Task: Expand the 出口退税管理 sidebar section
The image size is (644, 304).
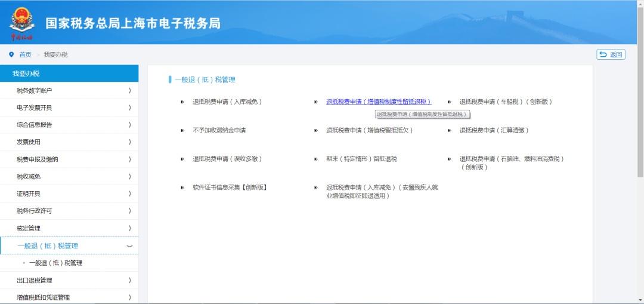Action: coord(69,281)
